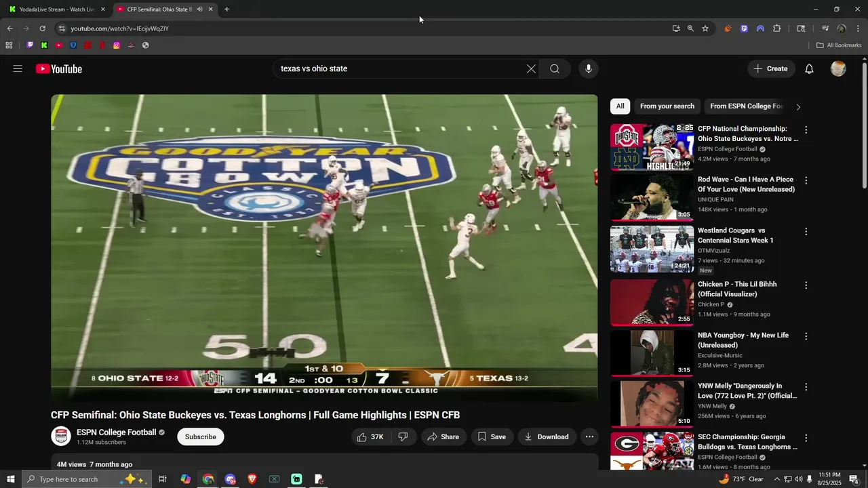Download the video
The width and height of the screenshot is (868, 488).
547,437
